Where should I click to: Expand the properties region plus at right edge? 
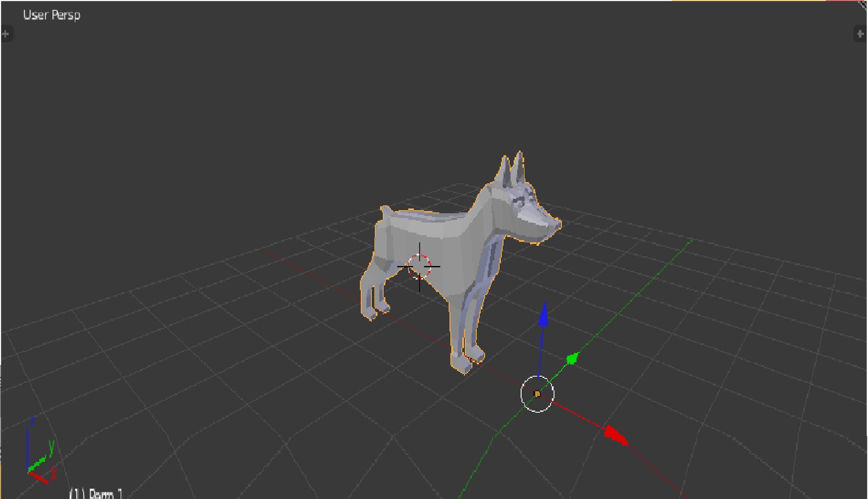coord(860,34)
